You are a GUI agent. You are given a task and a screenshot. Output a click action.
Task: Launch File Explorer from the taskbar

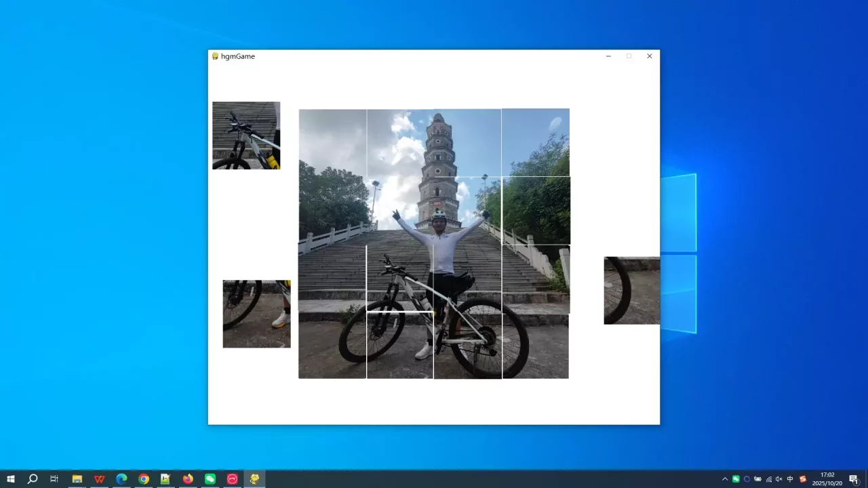pyautogui.click(x=77, y=479)
